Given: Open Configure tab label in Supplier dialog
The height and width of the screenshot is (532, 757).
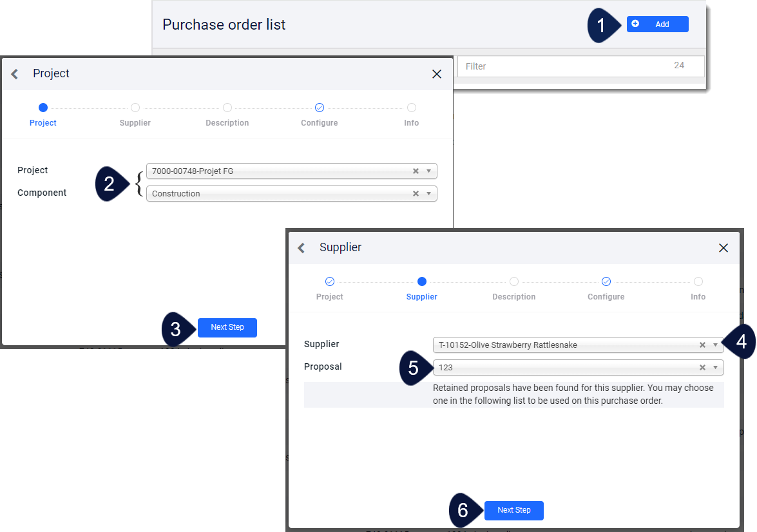Looking at the screenshot, I should pyautogui.click(x=606, y=297).
